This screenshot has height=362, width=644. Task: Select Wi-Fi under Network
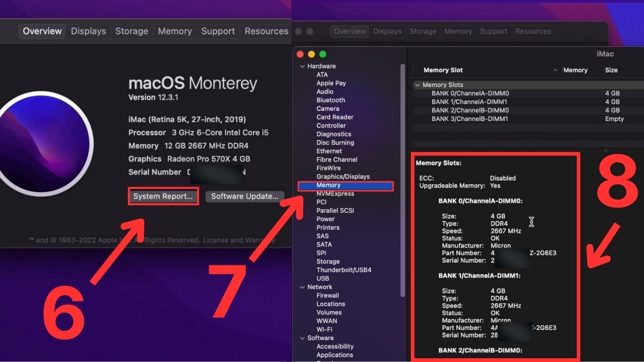324,329
